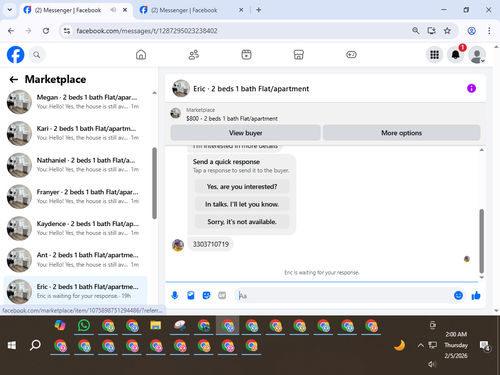Click the message bubble 3303710719
500x375 pixels.
pos(211,244)
